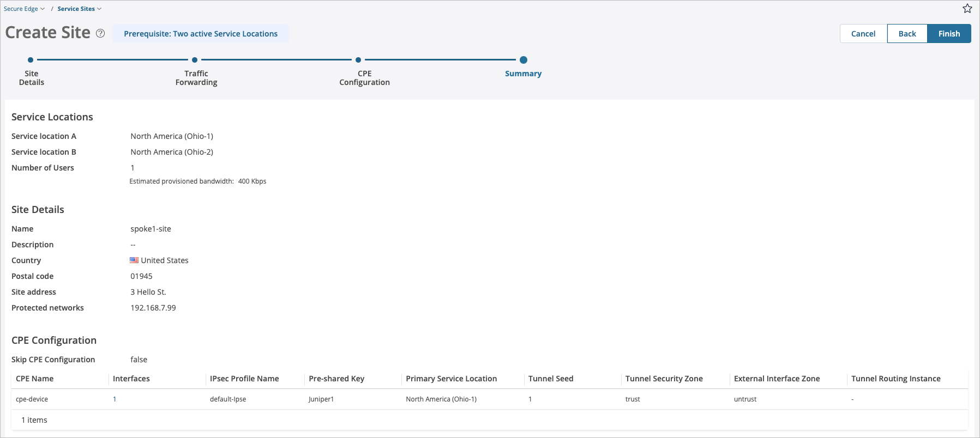Click the Tunnel Routing Instance header

point(895,379)
